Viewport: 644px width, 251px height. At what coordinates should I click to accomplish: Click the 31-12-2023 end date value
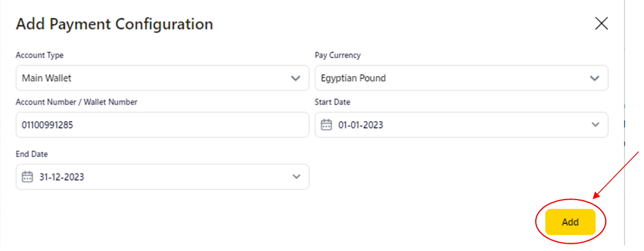pos(62,177)
